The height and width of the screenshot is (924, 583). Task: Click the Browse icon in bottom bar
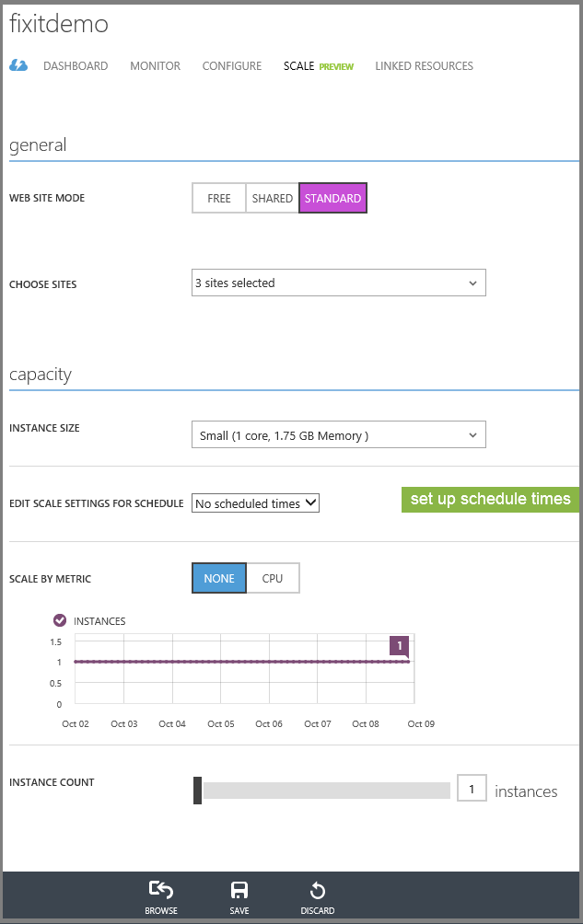coord(161,891)
